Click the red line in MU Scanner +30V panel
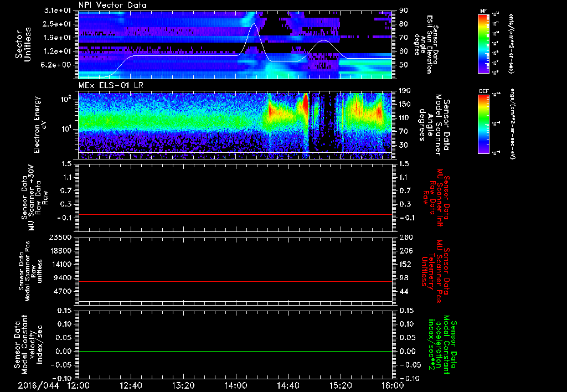This screenshot has height=392, width=567. (x=235, y=214)
